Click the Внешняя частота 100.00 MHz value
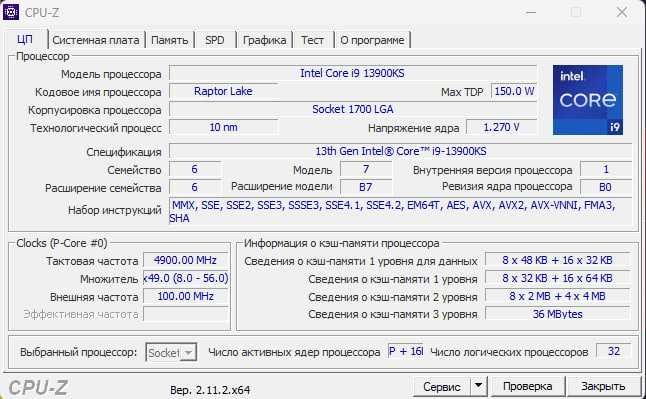The height and width of the screenshot is (399, 646). tap(185, 296)
